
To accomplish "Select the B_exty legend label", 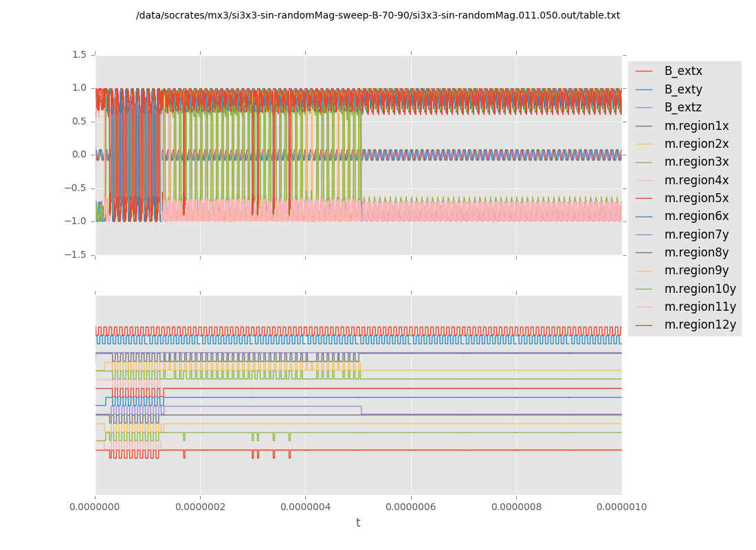I will tap(682, 89).
